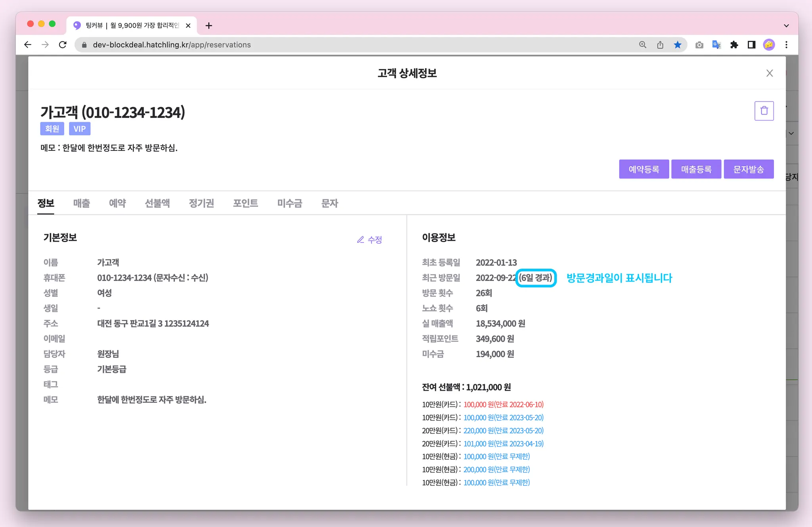
Task: Click the 문자발송 button
Action: click(x=748, y=169)
